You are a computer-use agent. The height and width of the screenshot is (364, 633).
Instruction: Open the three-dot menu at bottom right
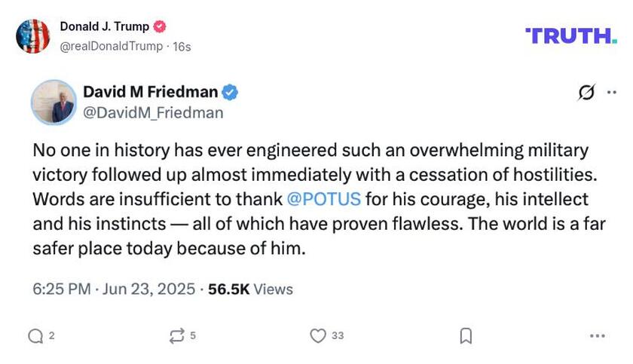[x=598, y=336]
